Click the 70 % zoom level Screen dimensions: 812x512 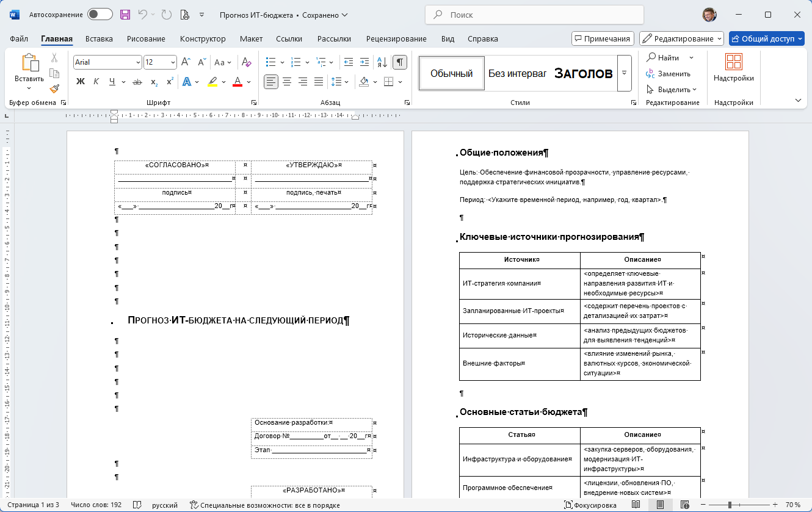click(793, 505)
